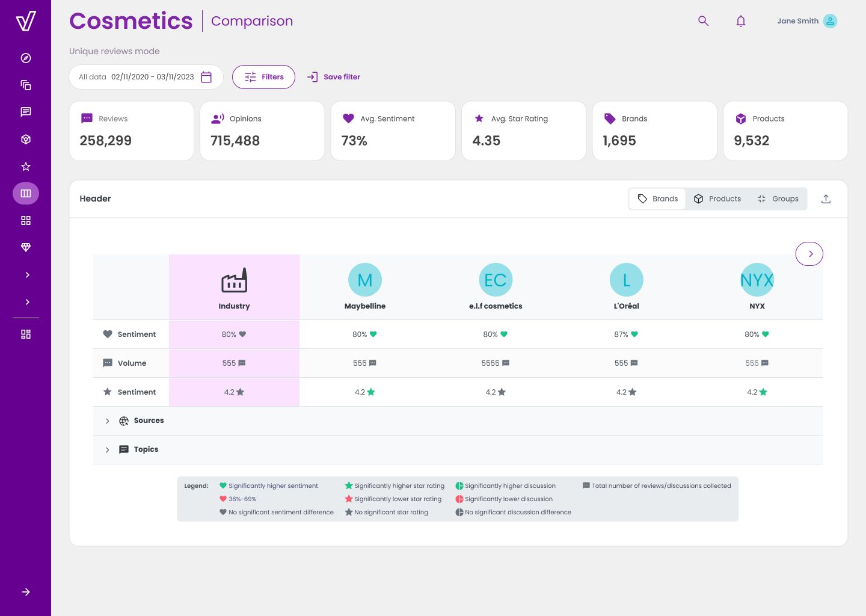Click the e.l.f cosmetics EC avatar

(x=496, y=280)
